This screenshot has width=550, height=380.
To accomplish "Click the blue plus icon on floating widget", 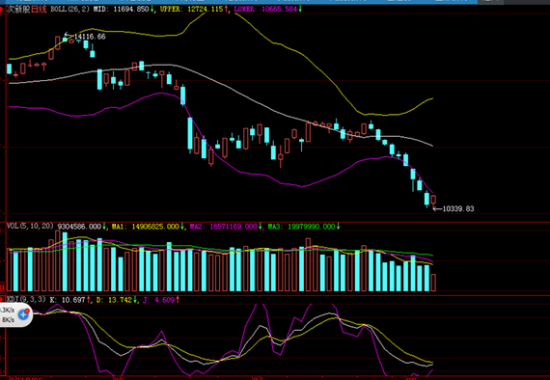I will (x=24, y=315).
